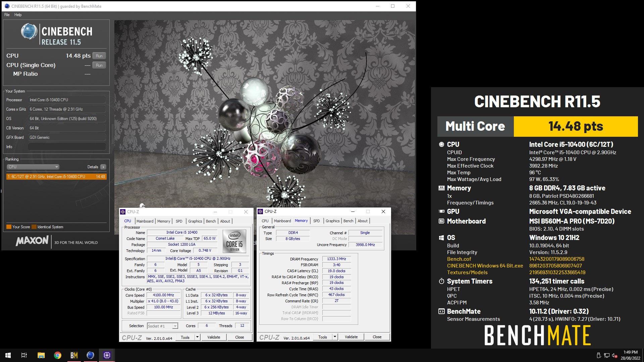Click the OS Windows icon in BenchMate panel
Screen dimensions: 644x362
(x=441, y=238)
